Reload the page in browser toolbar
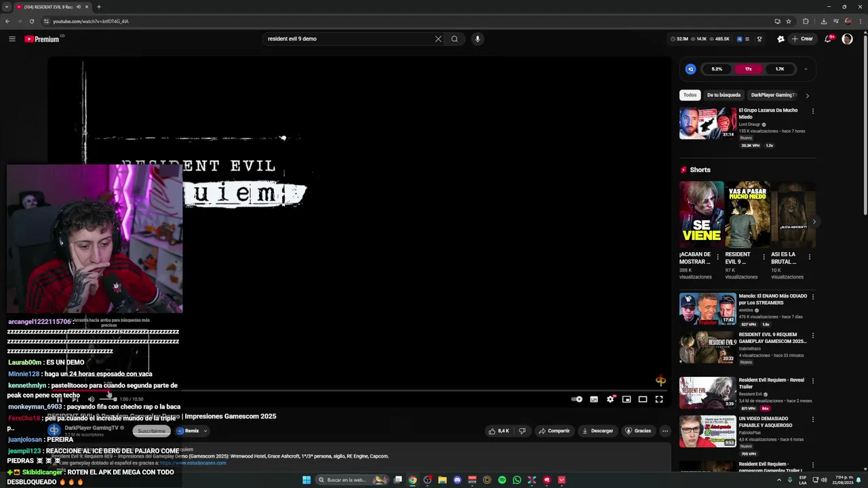This screenshot has height=488, width=868. pos(32,21)
